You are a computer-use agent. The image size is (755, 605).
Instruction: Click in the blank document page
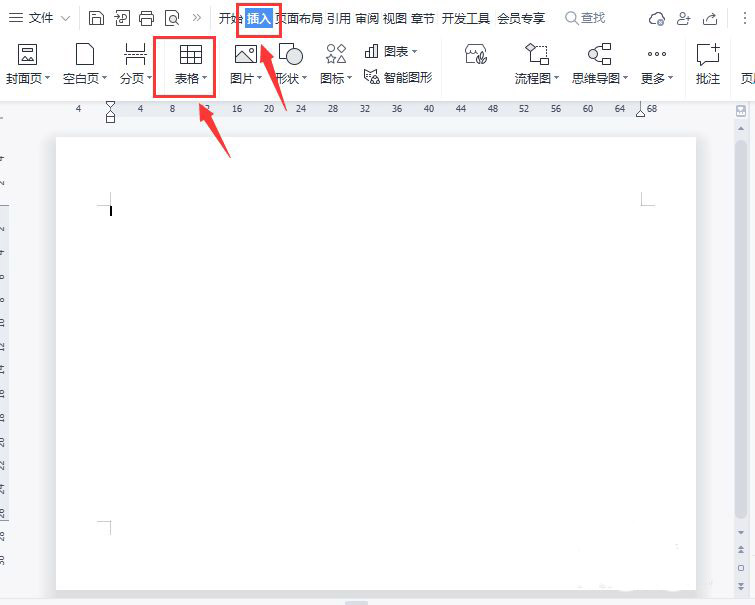point(376,363)
